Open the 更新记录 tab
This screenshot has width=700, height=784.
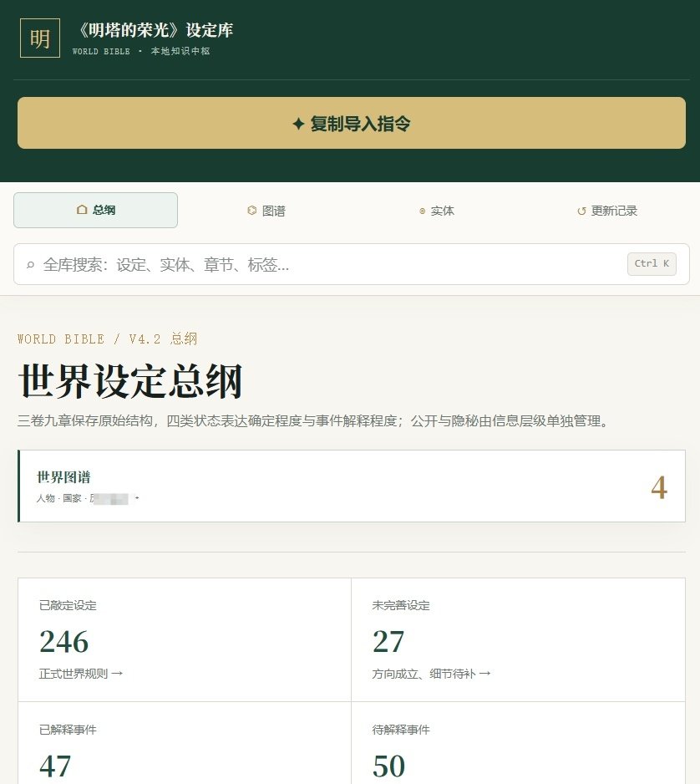point(607,211)
